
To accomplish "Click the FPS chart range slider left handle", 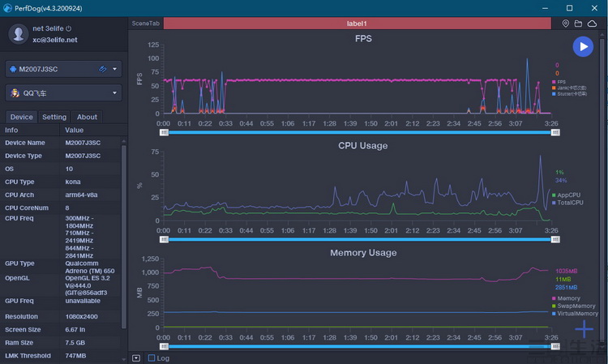I will 164,133.
